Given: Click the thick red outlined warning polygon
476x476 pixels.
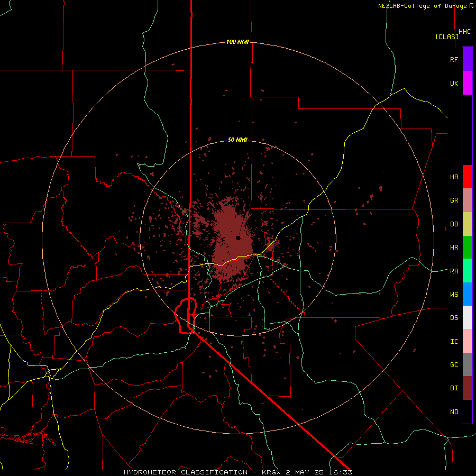Looking at the screenshot, I should pos(186,316).
